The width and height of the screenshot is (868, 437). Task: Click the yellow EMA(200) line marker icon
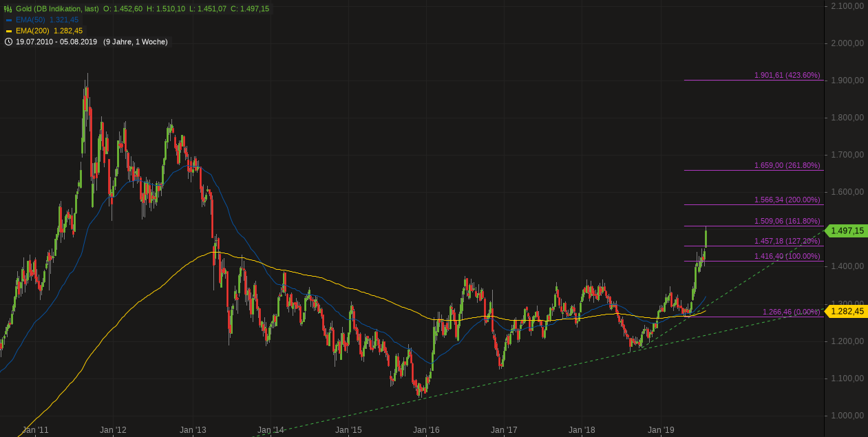8,30
